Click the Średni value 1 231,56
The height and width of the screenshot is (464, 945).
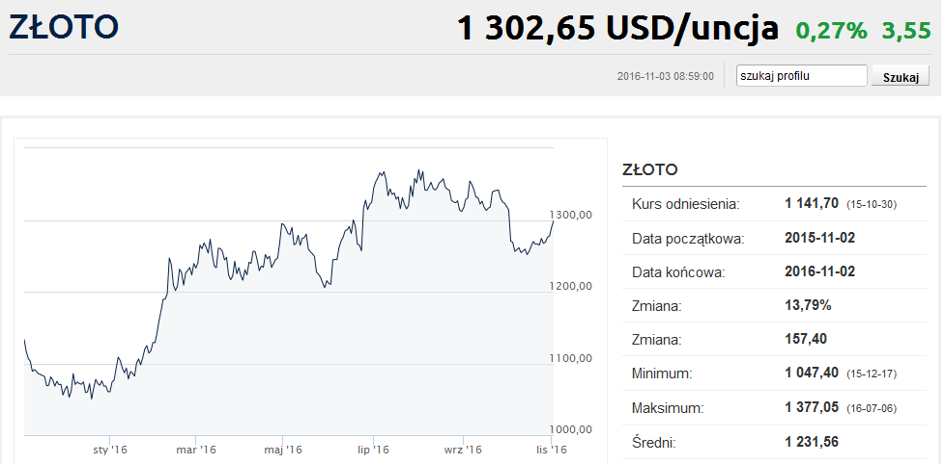(x=811, y=442)
